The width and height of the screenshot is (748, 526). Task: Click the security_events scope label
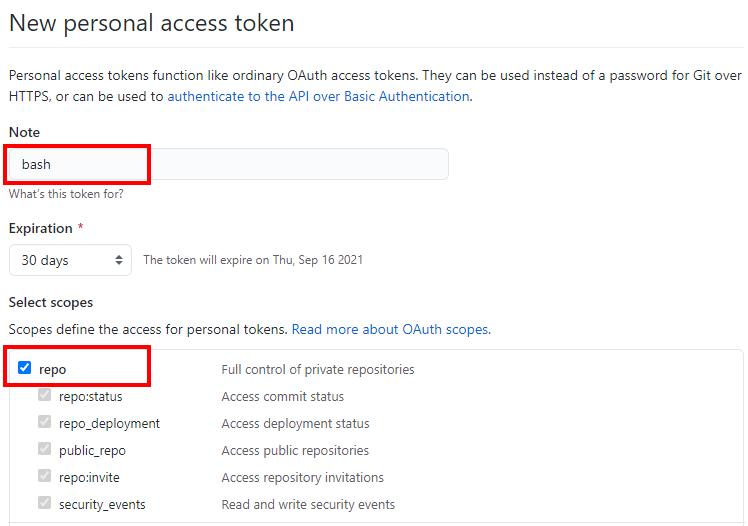(102, 505)
